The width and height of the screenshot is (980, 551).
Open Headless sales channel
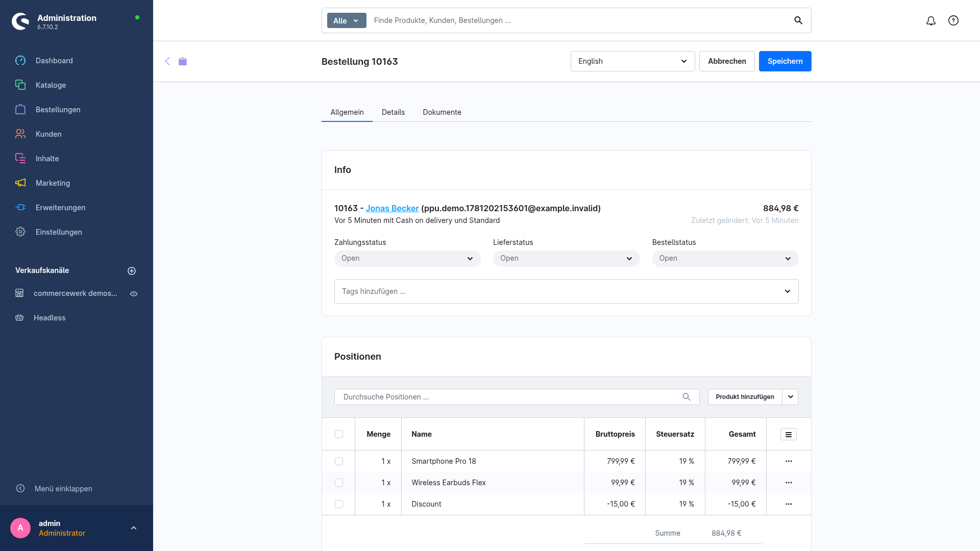50,318
